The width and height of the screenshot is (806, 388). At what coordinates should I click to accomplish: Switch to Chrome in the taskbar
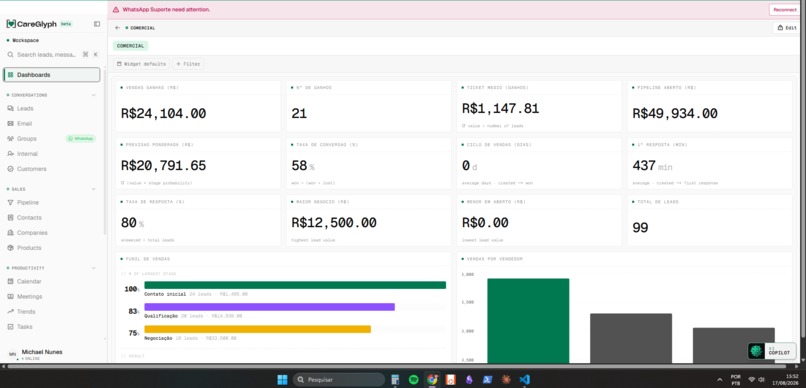tap(432, 380)
